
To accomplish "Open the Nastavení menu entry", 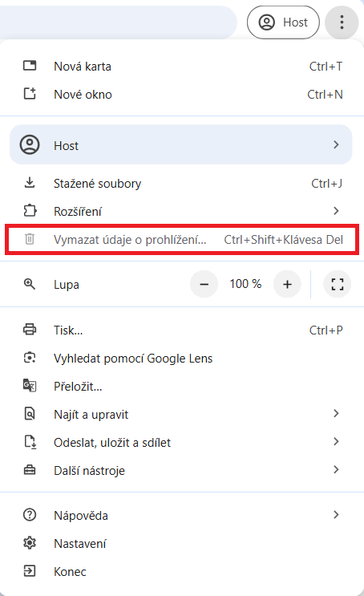I will click(182, 544).
